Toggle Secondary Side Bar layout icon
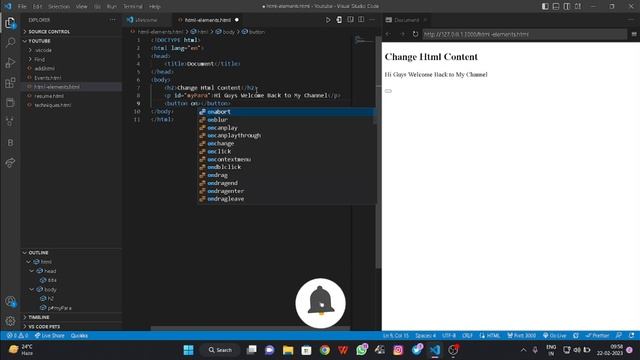The image size is (640, 360). pos(567,6)
